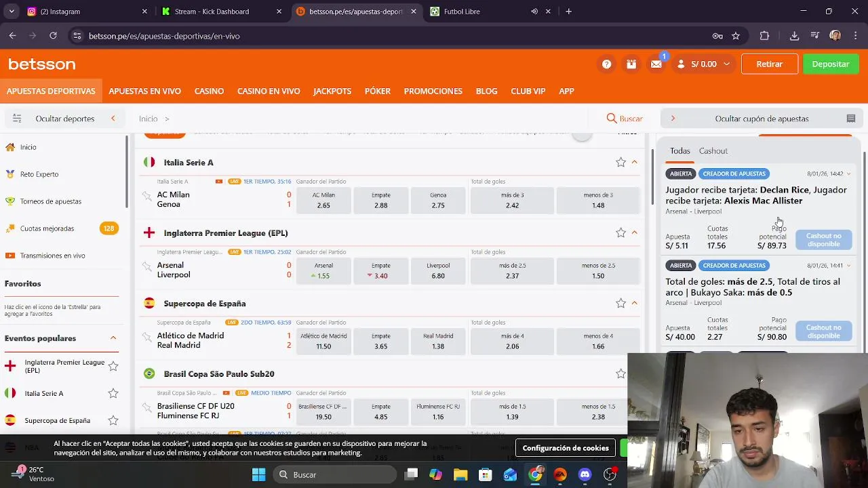This screenshot has width=868, height=488.
Task: Select más de 2.5 at 2.37
Action: [513, 270]
